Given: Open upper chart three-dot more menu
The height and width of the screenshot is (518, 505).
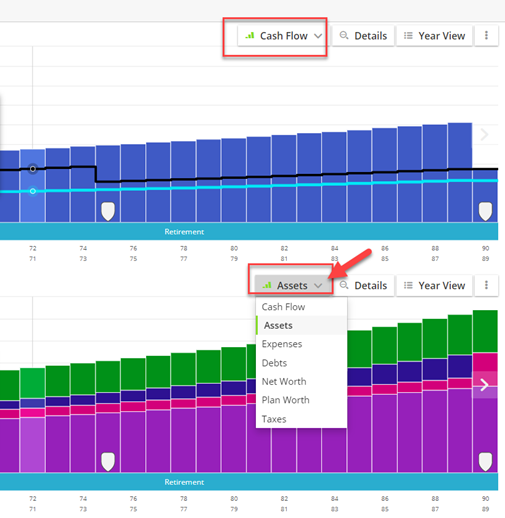Looking at the screenshot, I should (486, 35).
